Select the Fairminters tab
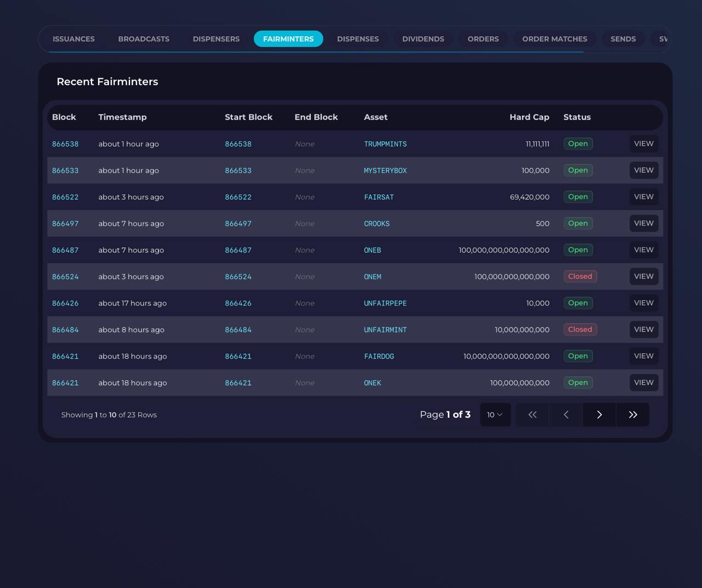 point(288,39)
